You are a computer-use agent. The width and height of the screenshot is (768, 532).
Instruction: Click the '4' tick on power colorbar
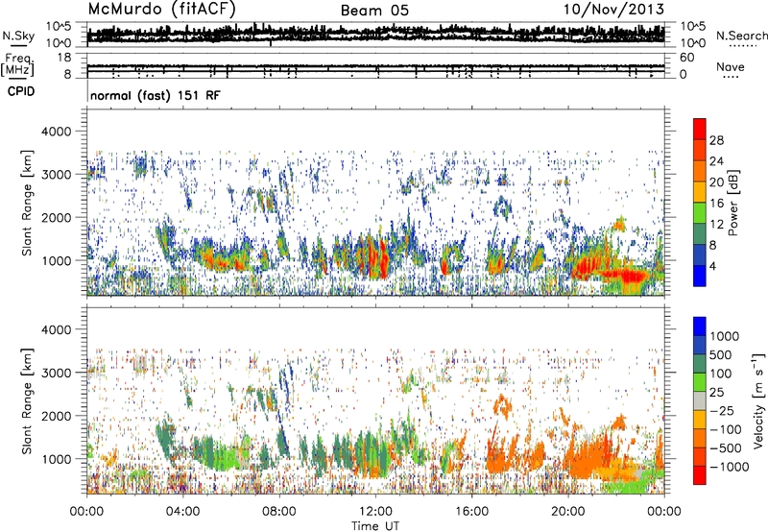[712, 266]
